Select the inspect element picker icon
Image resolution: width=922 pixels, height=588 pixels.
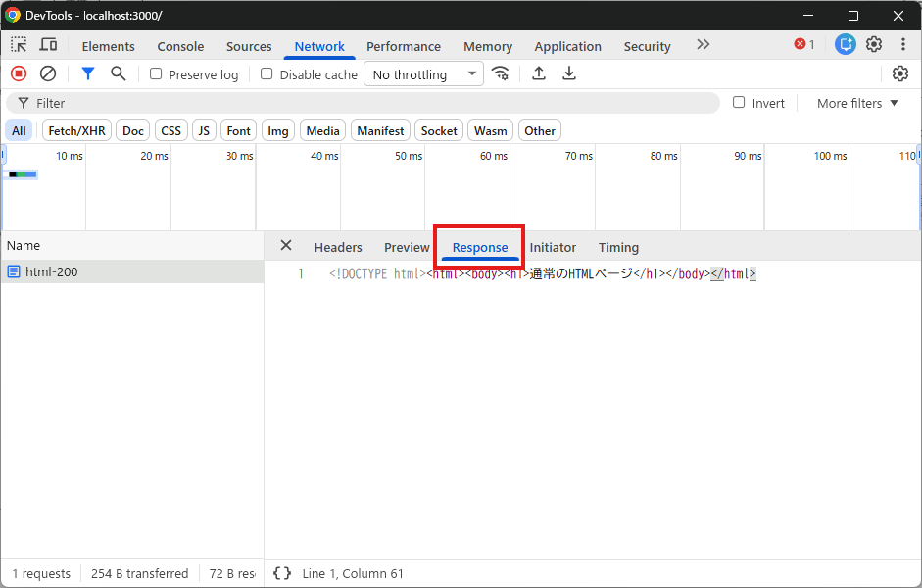[x=19, y=45]
